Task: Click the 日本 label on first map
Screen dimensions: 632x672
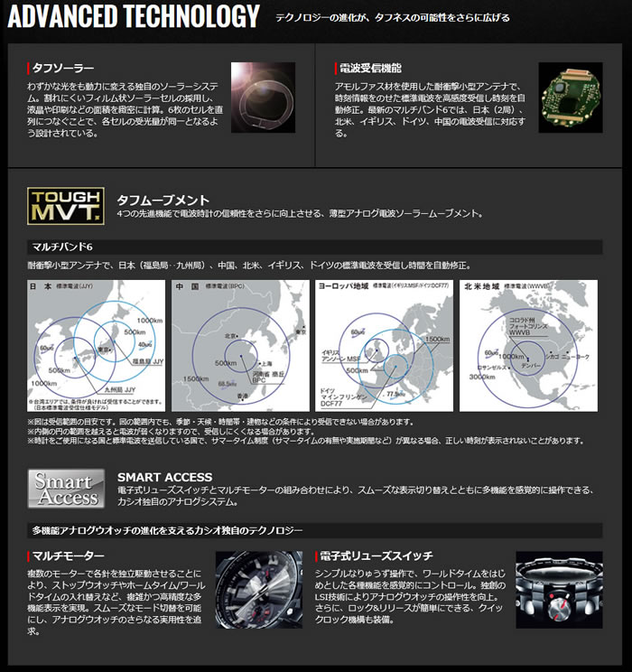Action: click(41, 286)
